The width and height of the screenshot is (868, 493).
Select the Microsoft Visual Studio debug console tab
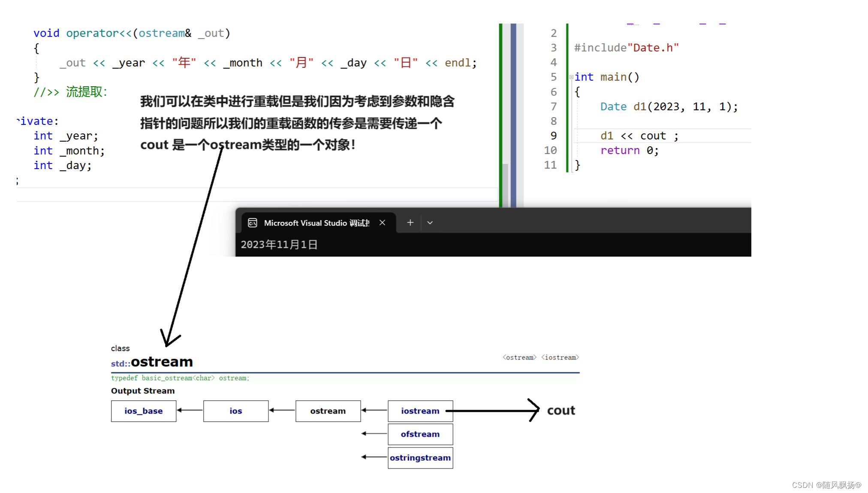316,223
